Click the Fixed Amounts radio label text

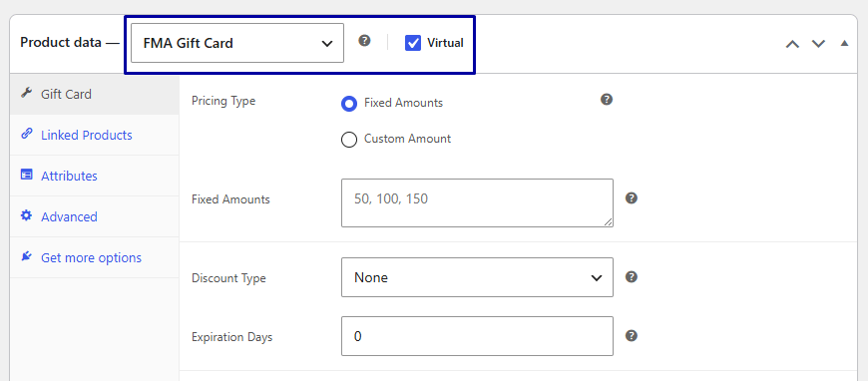403,103
